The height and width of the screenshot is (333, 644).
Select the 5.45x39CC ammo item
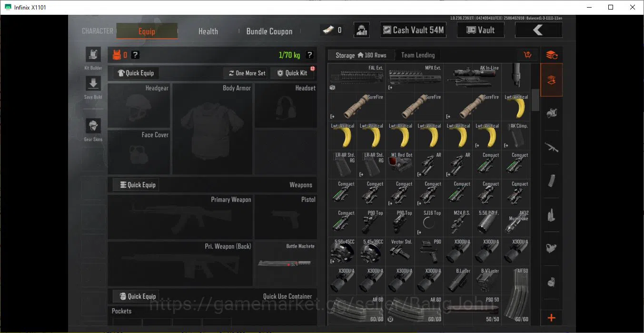tap(371, 252)
